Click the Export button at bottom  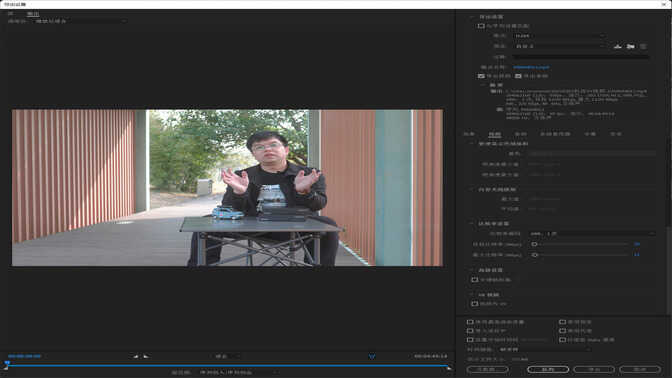coord(594,369)
